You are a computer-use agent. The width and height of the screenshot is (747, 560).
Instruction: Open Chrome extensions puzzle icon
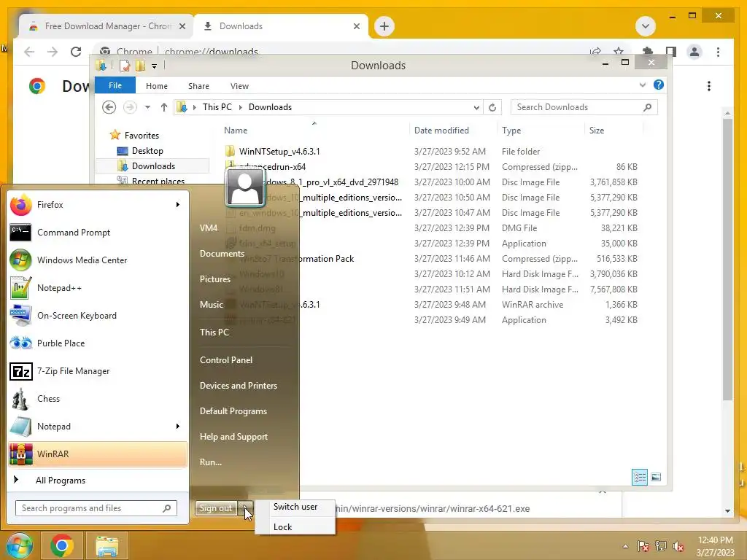click(x=648, y=52)
